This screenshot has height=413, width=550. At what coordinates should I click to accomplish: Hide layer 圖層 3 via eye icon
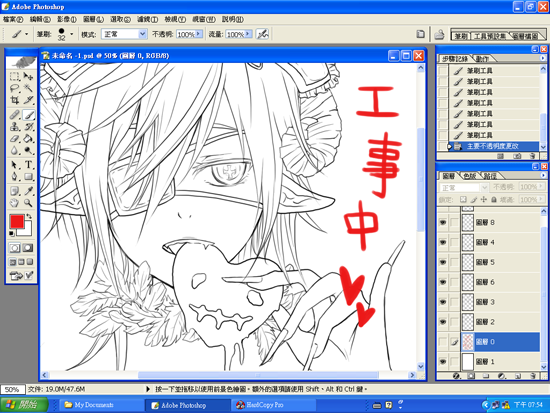pyautogui.click(x=443, y=302)
